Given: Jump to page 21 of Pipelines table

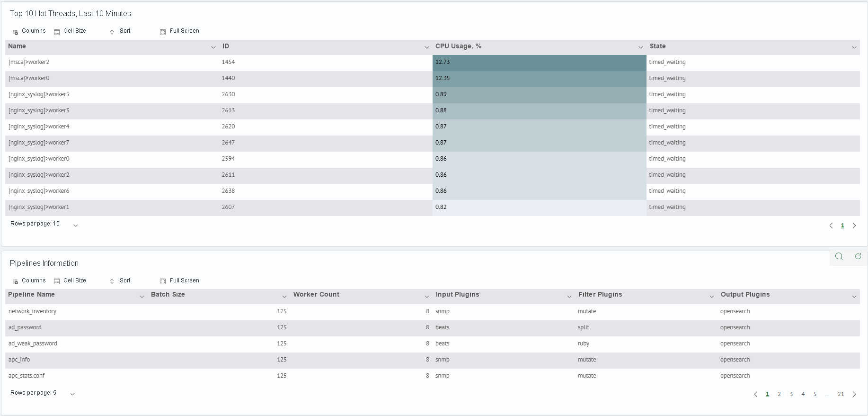Looking at the screenshot, I should click(841, 394).
